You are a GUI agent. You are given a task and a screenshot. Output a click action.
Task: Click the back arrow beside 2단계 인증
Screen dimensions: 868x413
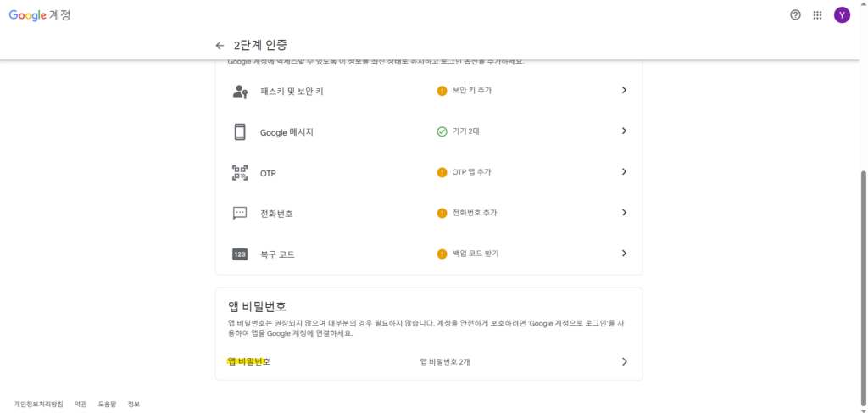[220, 45]
